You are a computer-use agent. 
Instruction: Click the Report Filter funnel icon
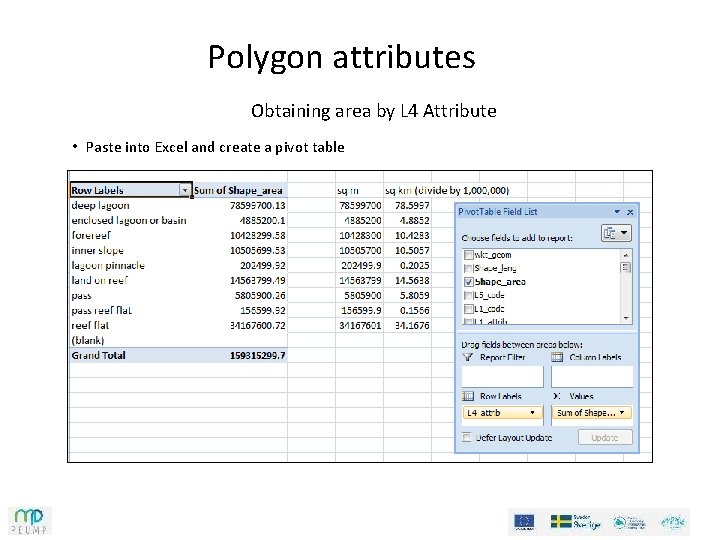tap(467, 357)
